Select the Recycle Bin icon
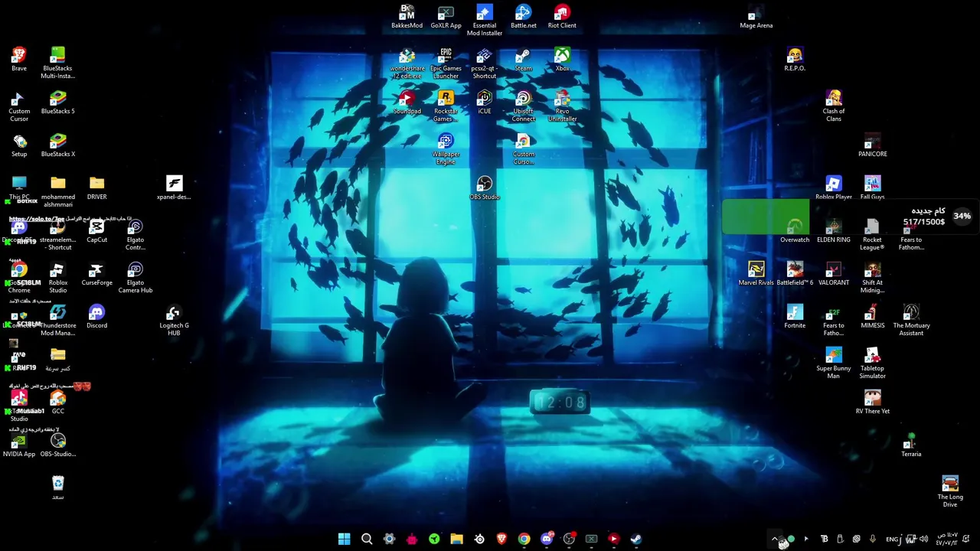Screen dimensions: 980x551 point(58,488)
